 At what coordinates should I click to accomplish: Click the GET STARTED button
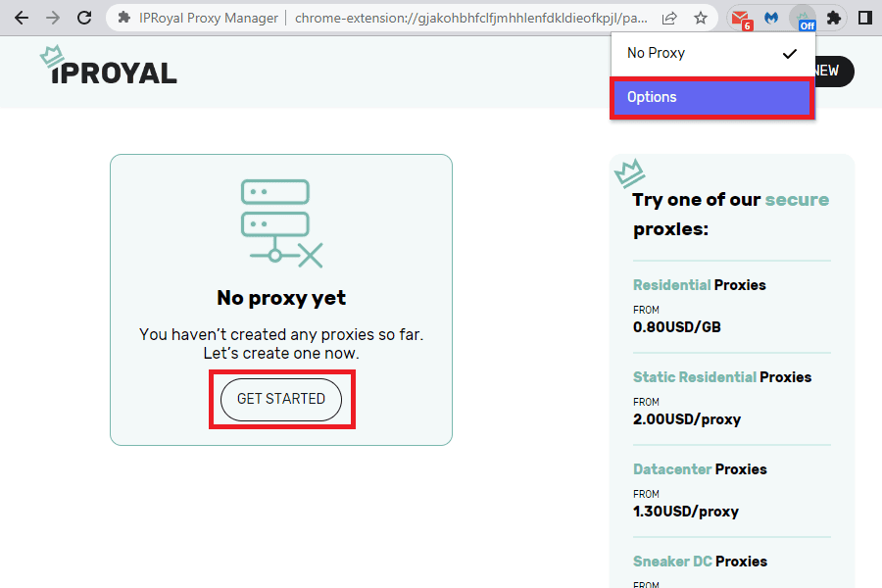click(x=281, y=399)
